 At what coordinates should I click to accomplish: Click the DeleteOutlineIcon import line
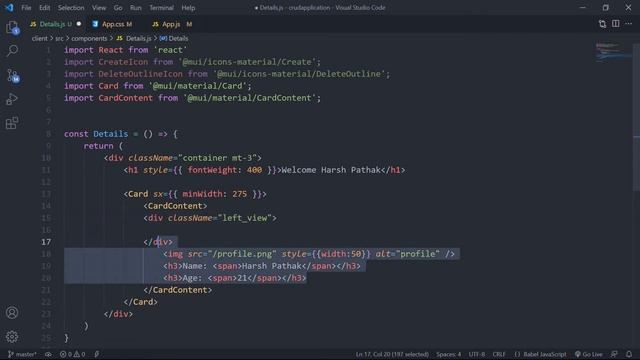coord(227,74)
